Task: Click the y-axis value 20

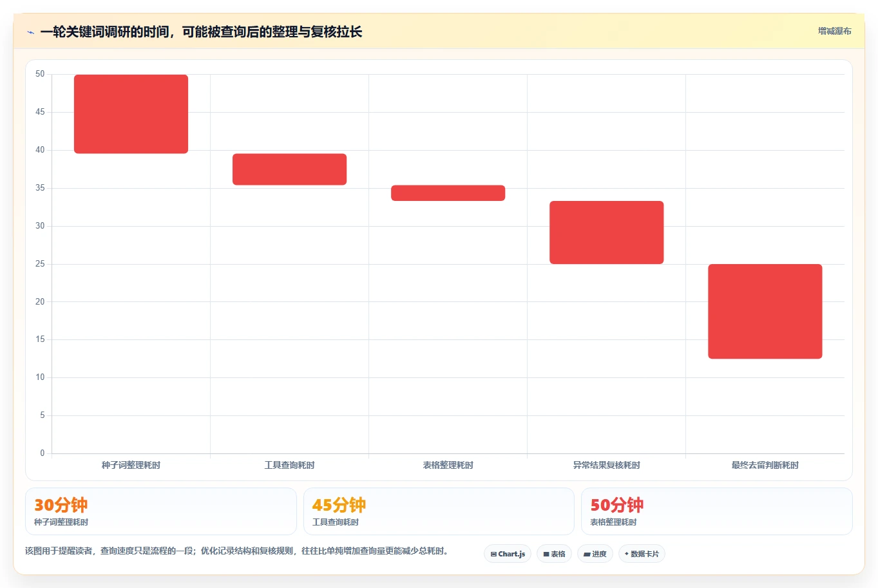Action: click(40, 301)
